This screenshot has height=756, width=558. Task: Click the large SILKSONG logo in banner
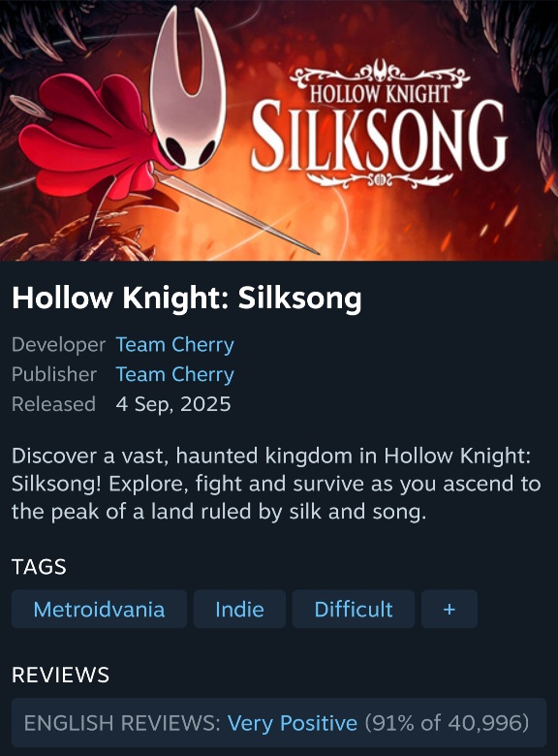[378, 136]
